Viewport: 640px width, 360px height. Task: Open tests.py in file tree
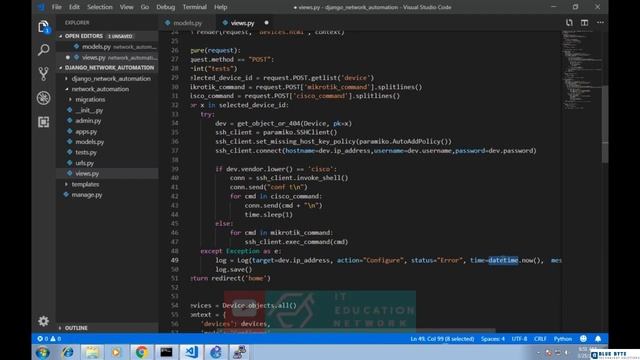(x=86, y=152)
